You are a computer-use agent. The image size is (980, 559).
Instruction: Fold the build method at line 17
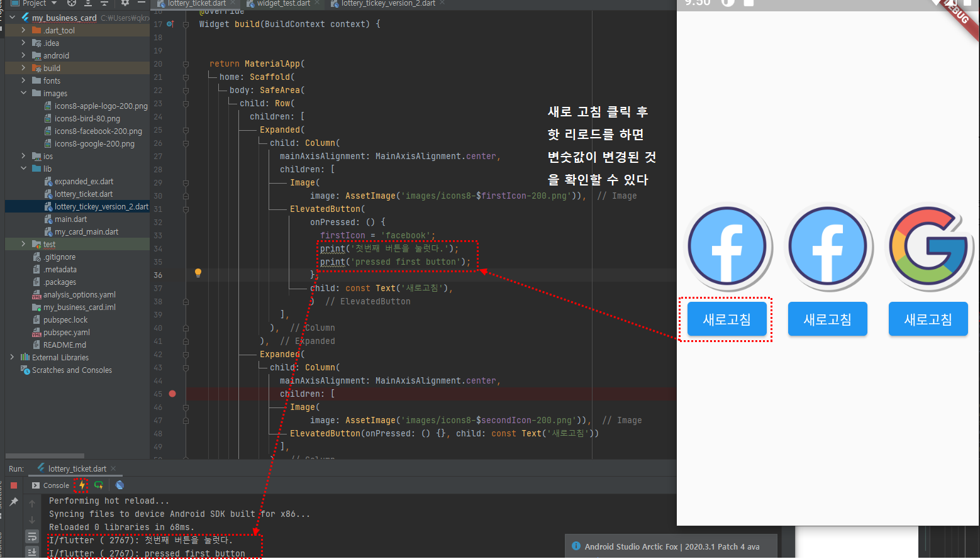(186, 24)
